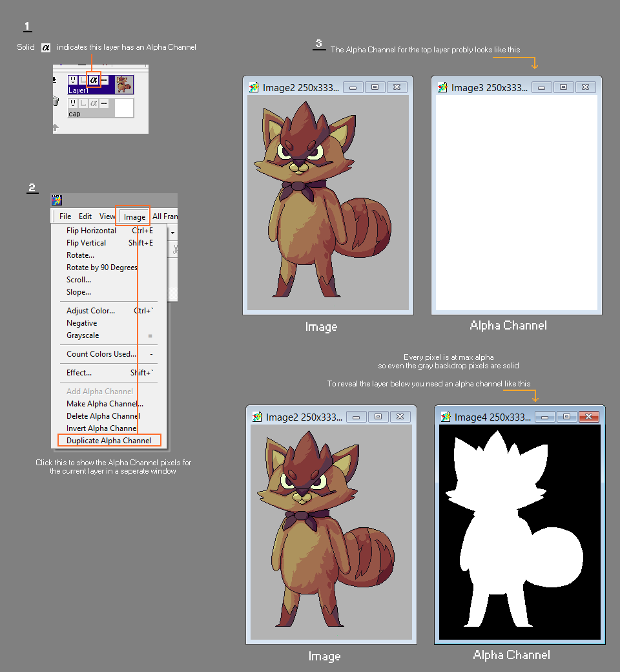
Task: Select Count Colors Used...
Action: 109,354
